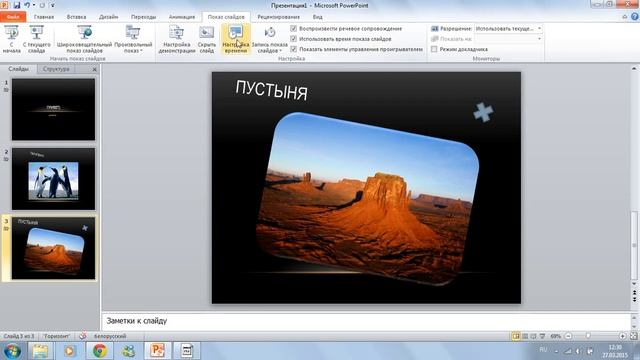This screenshot has width=640, height=360.
Task: Click Скрыть слайд button
Action: coord(207,39)
